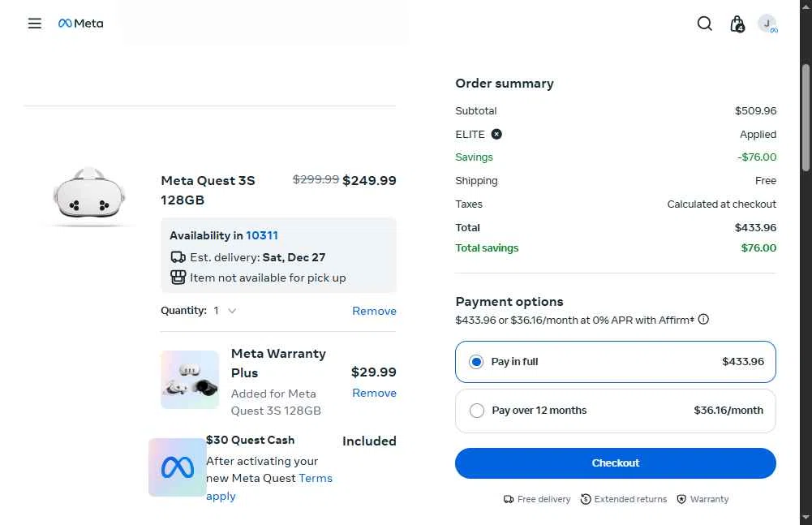Click the Meta Quest 3S product image

(x=89, y=195)
